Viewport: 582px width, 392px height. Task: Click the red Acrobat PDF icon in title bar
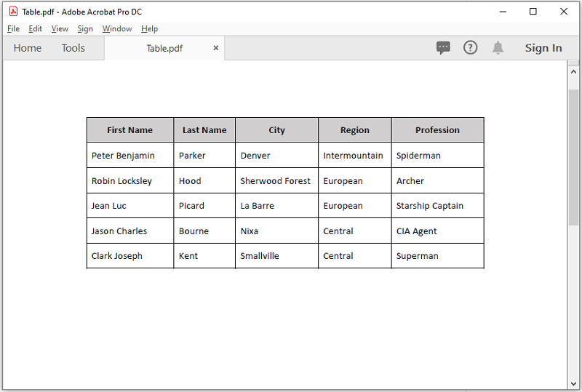pyautogui.click(x=13, y=12)
